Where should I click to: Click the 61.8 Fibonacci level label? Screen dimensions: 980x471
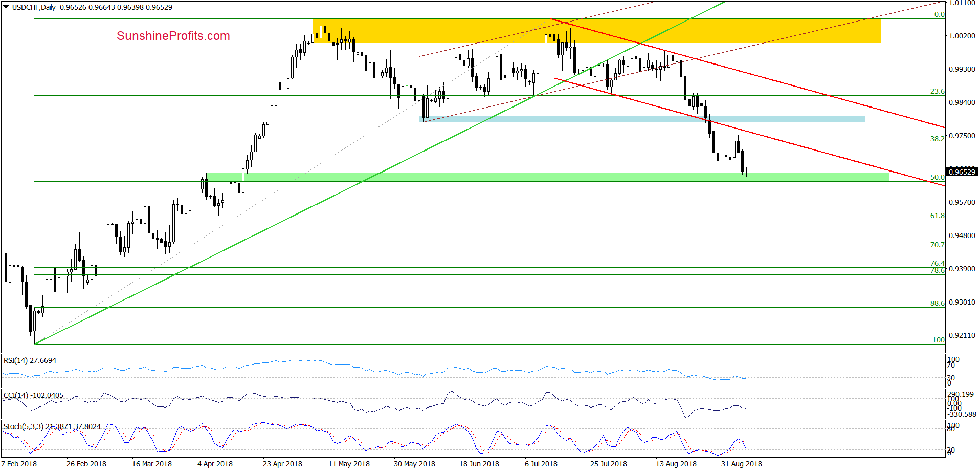[x=937, y=216]
